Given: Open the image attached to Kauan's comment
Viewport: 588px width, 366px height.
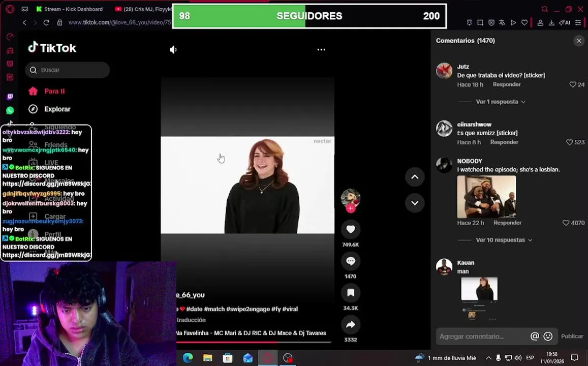Looking at the screenshot, I should (x=479, y=298).
